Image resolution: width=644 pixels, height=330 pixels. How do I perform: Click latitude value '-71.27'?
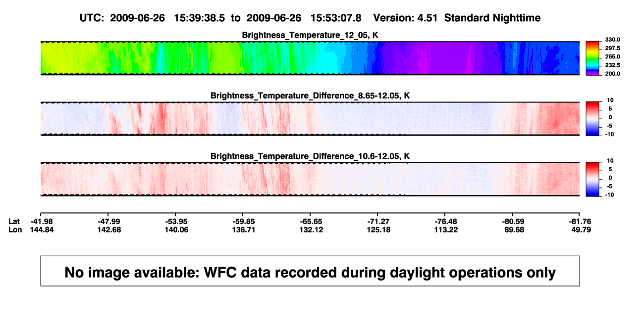coord(377,221)
